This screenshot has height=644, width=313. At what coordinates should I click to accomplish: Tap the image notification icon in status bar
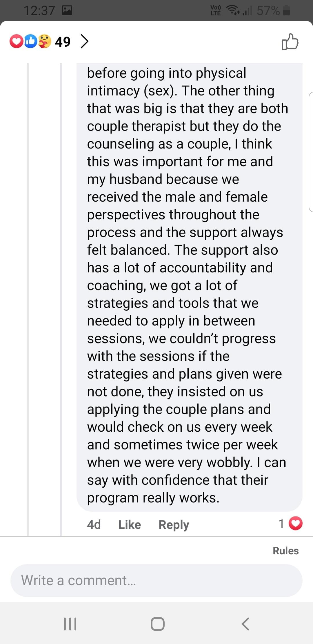67,11
